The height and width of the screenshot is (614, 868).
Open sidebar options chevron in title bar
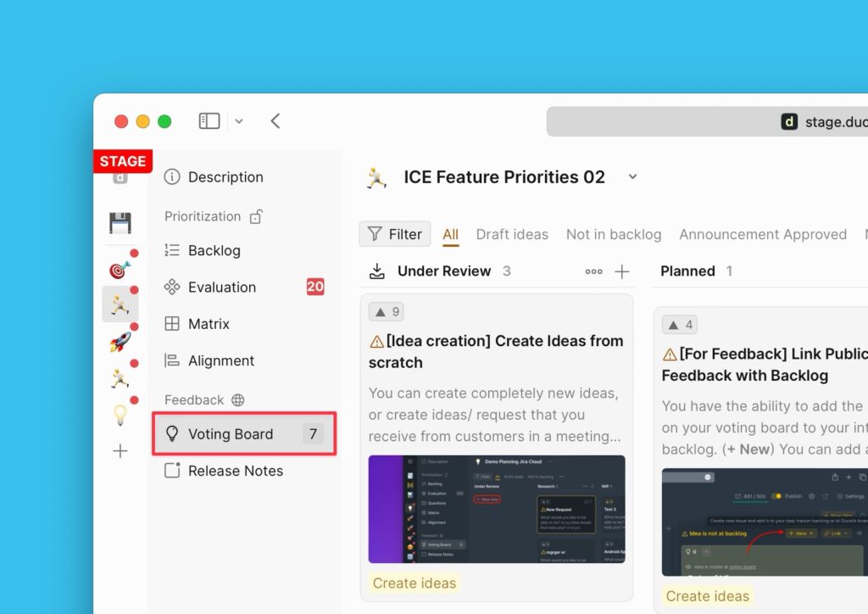(239, 121)
